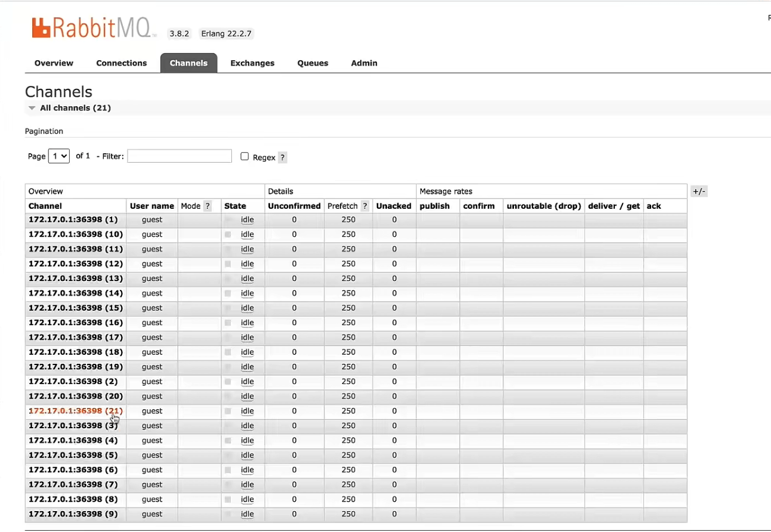Open channel 172.17.0.1:36398 (17)

[76, 338]
